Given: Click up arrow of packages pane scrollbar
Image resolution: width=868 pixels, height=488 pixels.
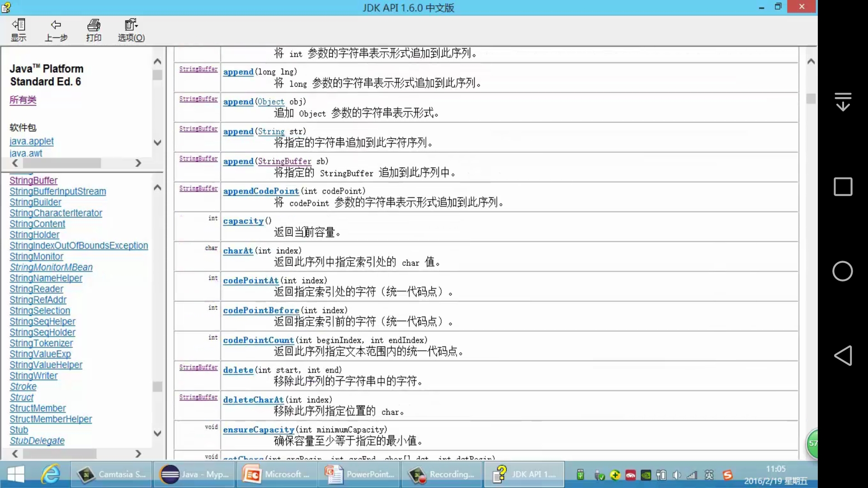Looking at the screenshot, I should click(x=157, y=61).
